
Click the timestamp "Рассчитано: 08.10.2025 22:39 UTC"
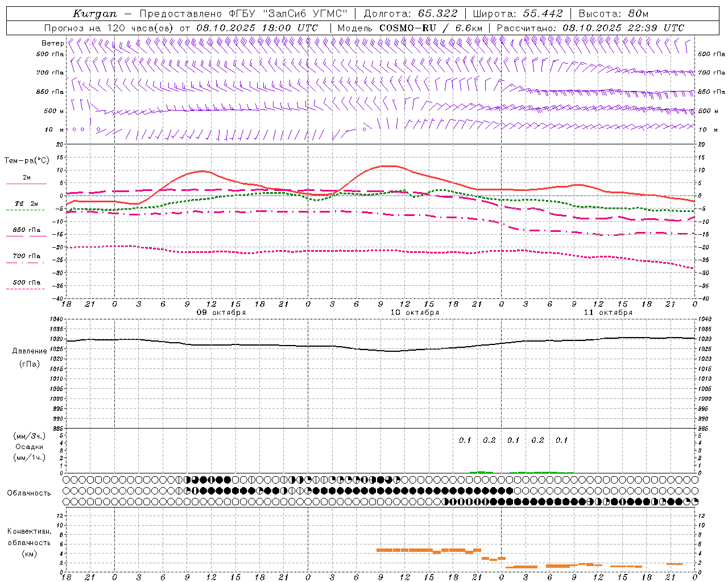coord(591,28)
